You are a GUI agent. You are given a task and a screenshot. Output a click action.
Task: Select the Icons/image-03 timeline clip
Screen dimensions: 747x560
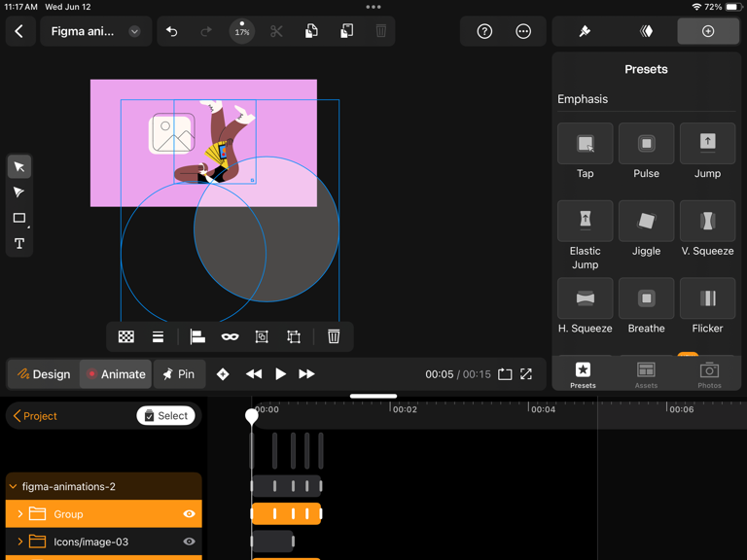[x=273, y=542]
